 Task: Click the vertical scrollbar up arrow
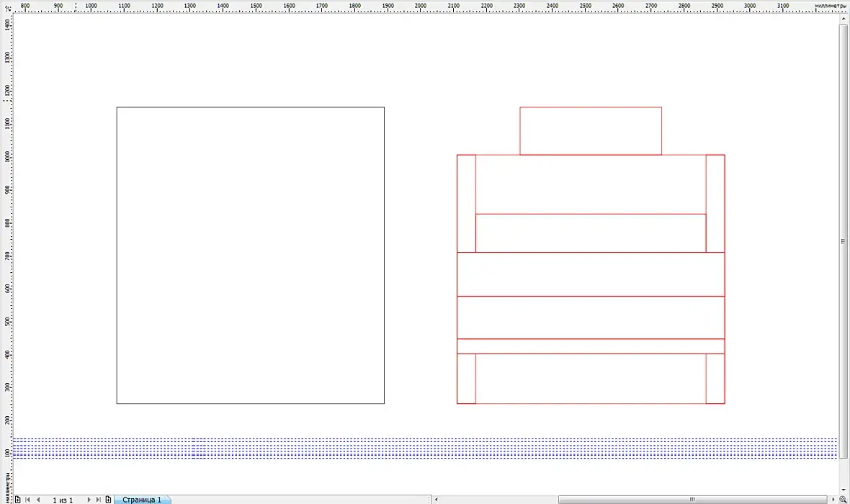coord(843,19)
